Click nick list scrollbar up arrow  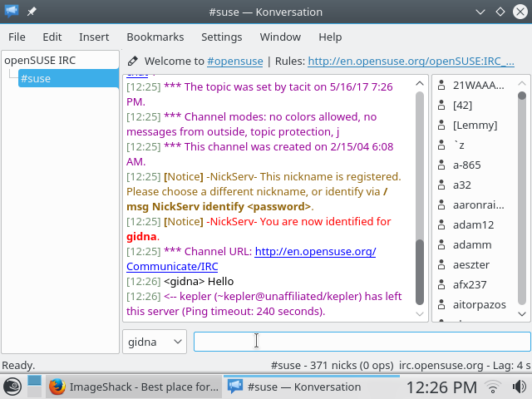[522, 83]
